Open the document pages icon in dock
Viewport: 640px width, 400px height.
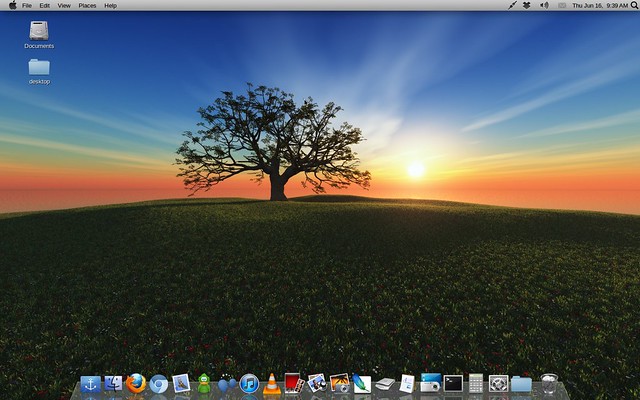(407, 384)
